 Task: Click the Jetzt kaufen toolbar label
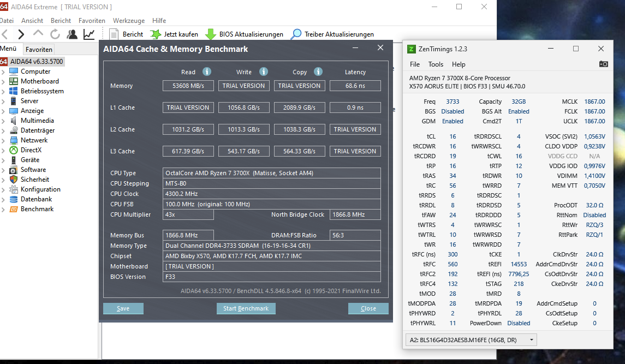coord(181,34)
